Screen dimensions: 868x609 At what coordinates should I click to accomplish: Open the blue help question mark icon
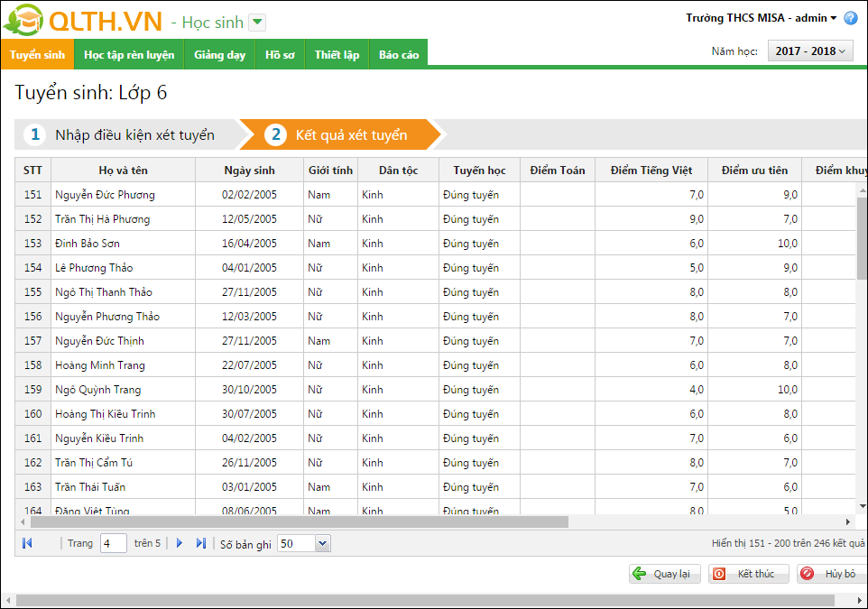(851, 18)
